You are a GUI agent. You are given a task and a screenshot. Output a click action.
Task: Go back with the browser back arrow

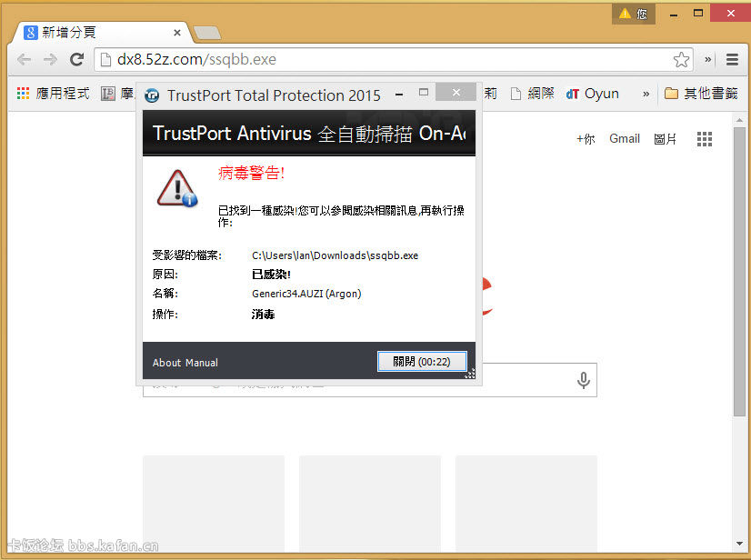coord(24,59)
